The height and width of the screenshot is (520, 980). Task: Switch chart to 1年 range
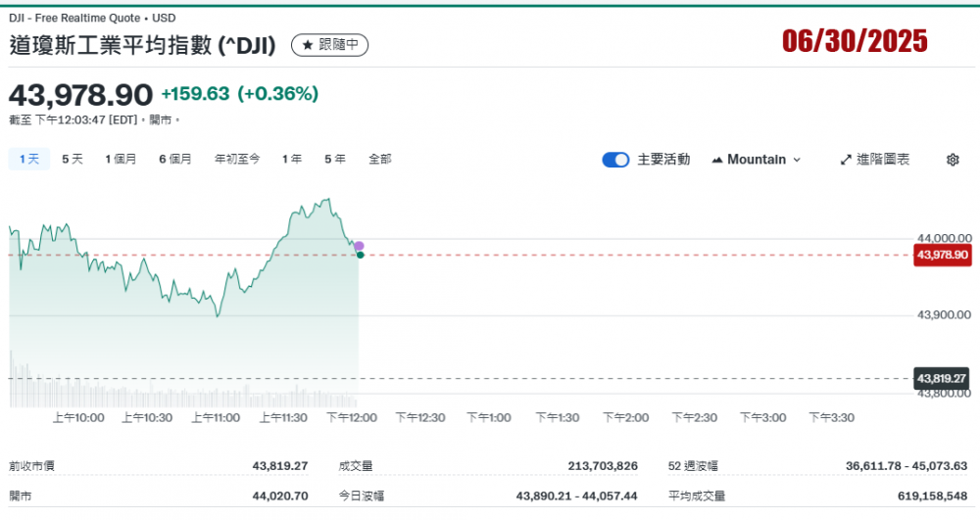292,159
